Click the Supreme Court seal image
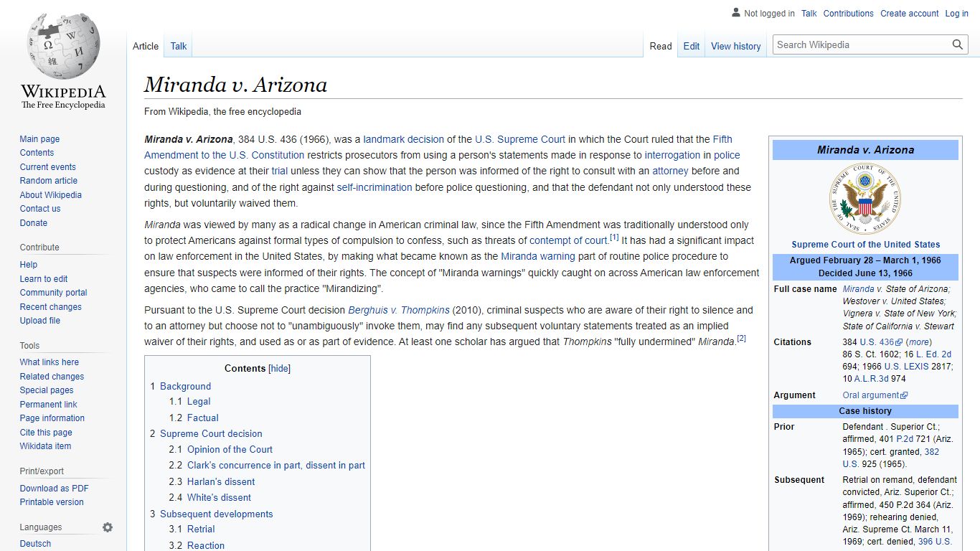980x551 pixels. click(x=865, y=199)
